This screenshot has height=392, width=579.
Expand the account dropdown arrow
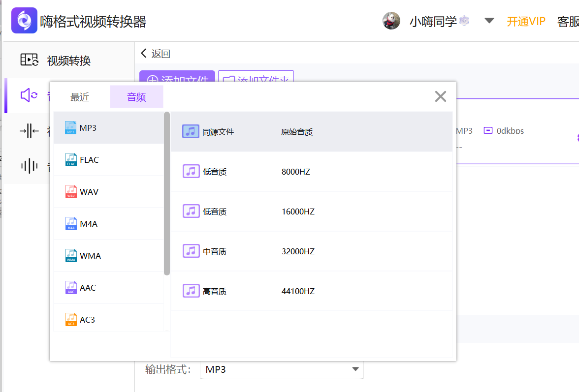489,21
